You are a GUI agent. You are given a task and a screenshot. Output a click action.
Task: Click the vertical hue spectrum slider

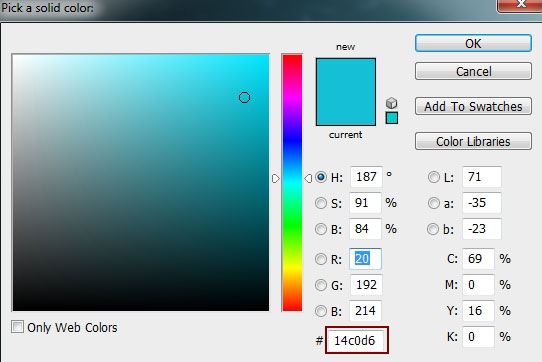[292, 183]
